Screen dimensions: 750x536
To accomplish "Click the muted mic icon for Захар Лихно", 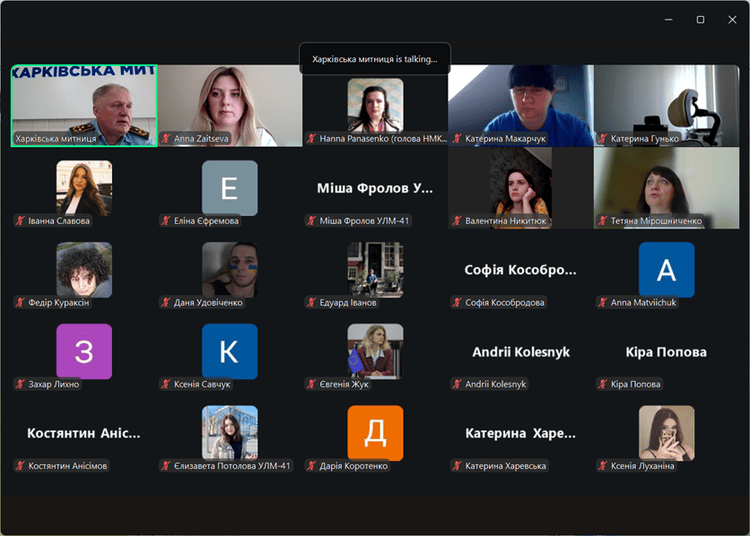I will pos(20,384).
